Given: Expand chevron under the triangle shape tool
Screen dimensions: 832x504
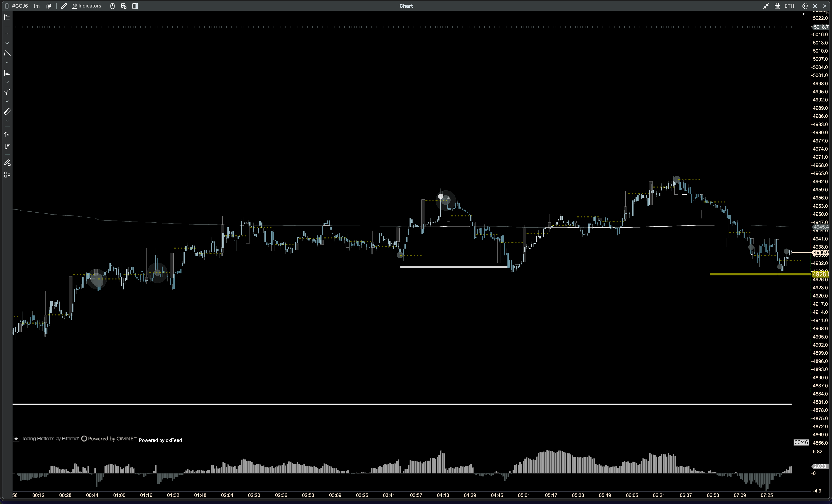Looking at the screenshot, I should point(7,63).
